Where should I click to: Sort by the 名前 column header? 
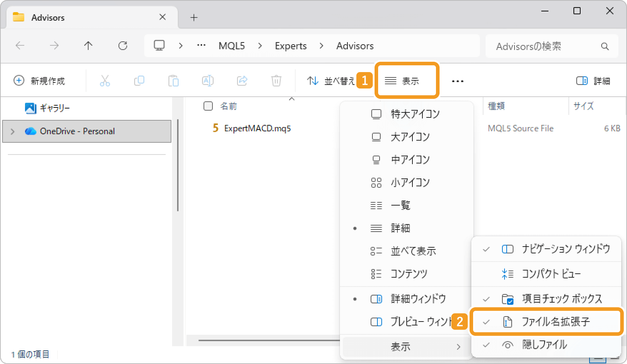229,106
